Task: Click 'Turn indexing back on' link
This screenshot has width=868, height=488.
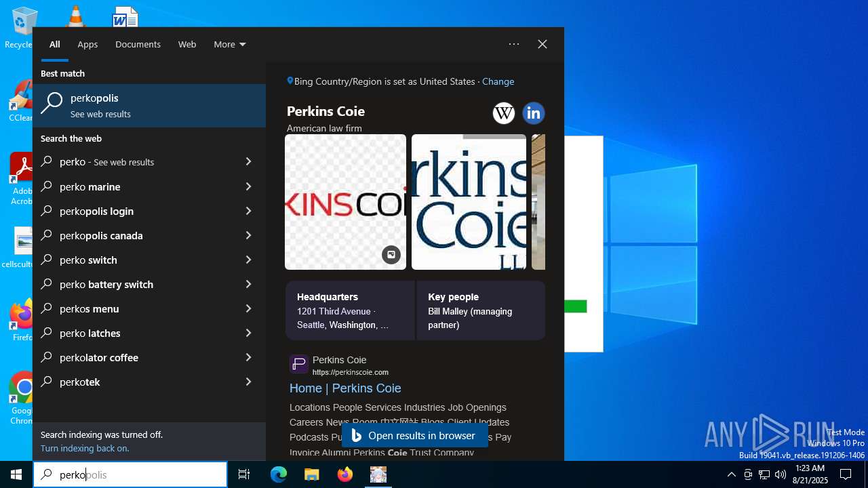Action: tap(85, 448)
